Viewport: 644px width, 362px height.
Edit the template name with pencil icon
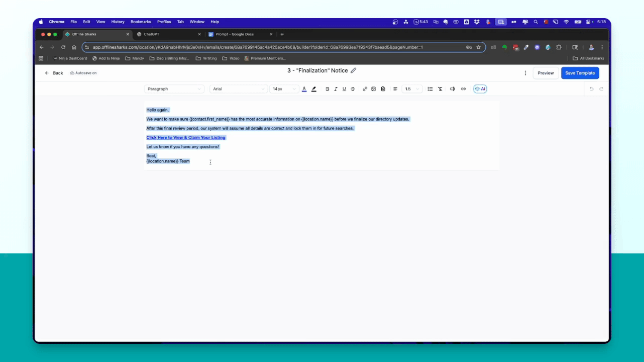354,71
